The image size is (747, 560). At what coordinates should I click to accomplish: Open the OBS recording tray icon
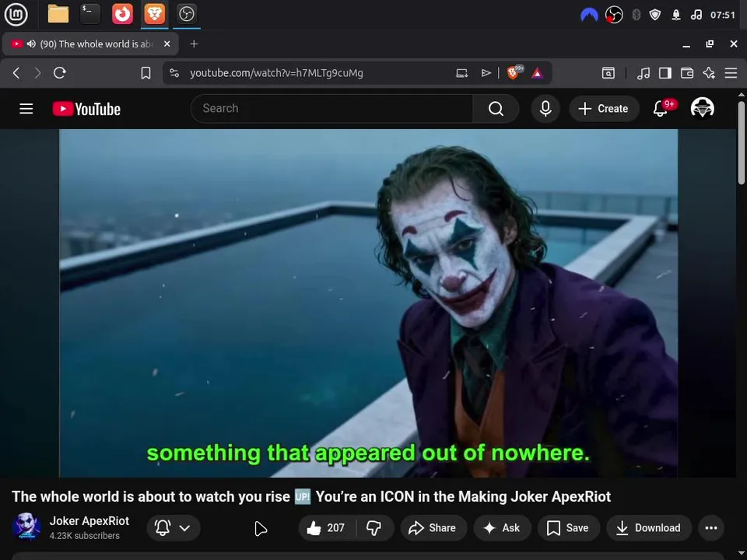pos(614,16)
